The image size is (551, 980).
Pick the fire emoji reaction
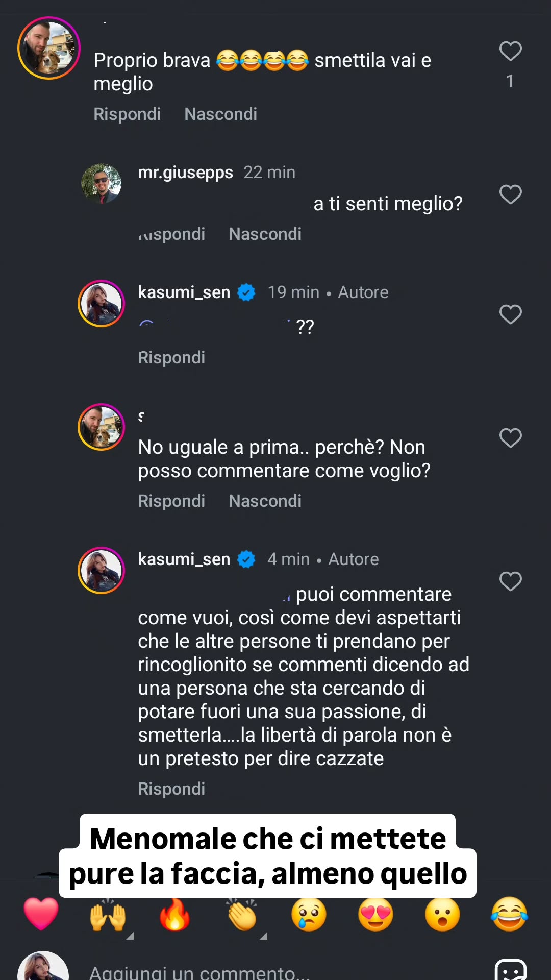click(x=174, y=915)
